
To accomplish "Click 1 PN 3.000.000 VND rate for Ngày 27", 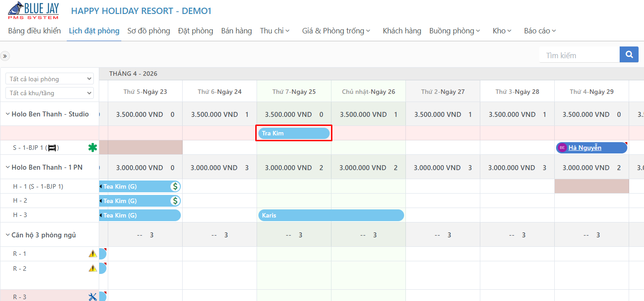I will click(x=437, y=168).
